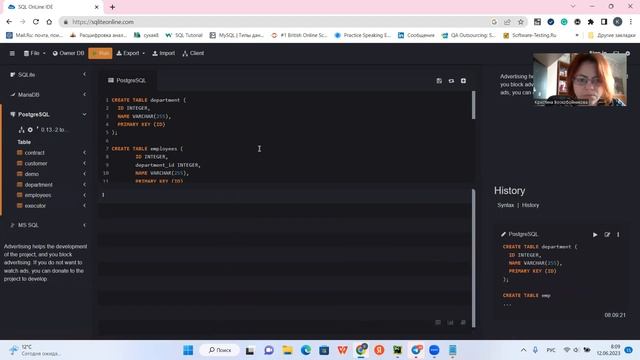Run the history PostgreSQL query play icon
Image resolution: width=640 pixels, height=360 pixels.
[595, 235]
